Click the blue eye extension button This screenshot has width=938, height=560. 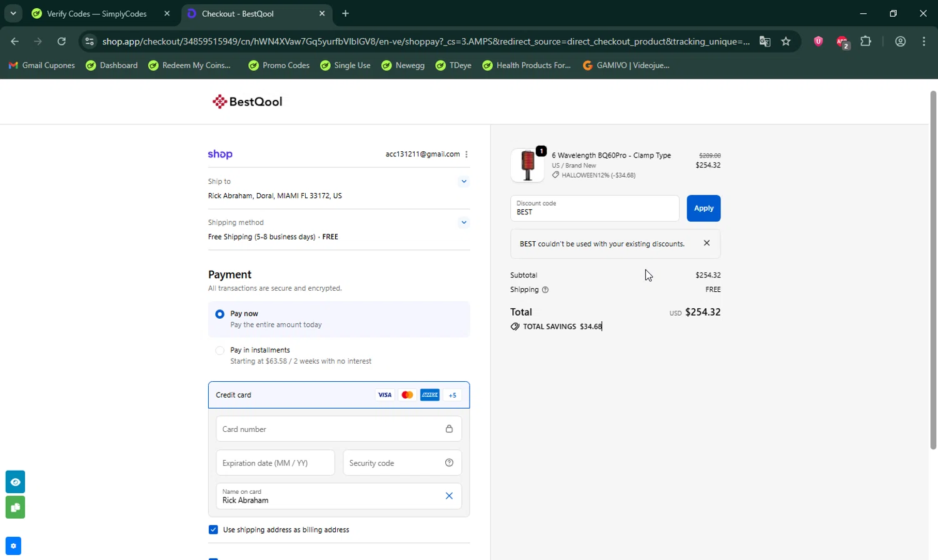(15, 482)
